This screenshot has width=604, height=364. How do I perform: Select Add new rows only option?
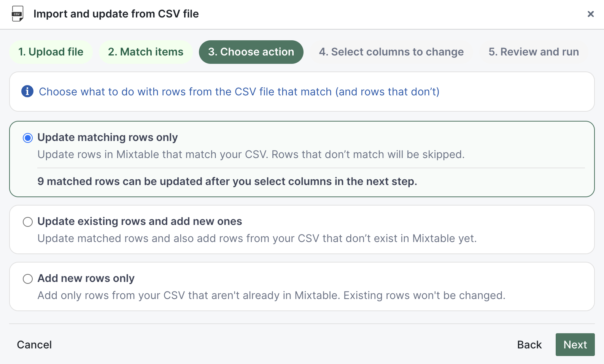click(27, 279)
